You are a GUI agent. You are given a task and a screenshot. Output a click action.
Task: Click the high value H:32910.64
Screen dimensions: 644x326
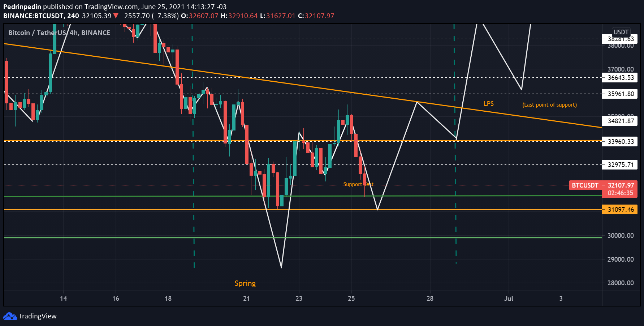239,16
